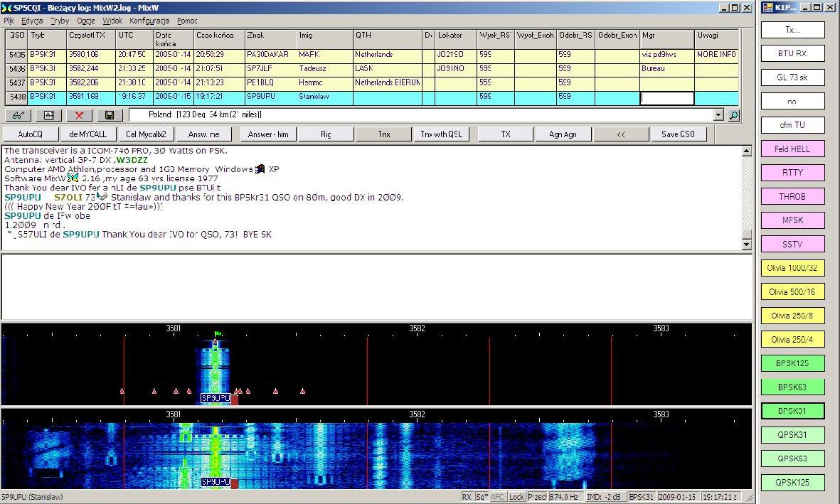Click the empty transmit text area
840x504 pixels.
376,287
